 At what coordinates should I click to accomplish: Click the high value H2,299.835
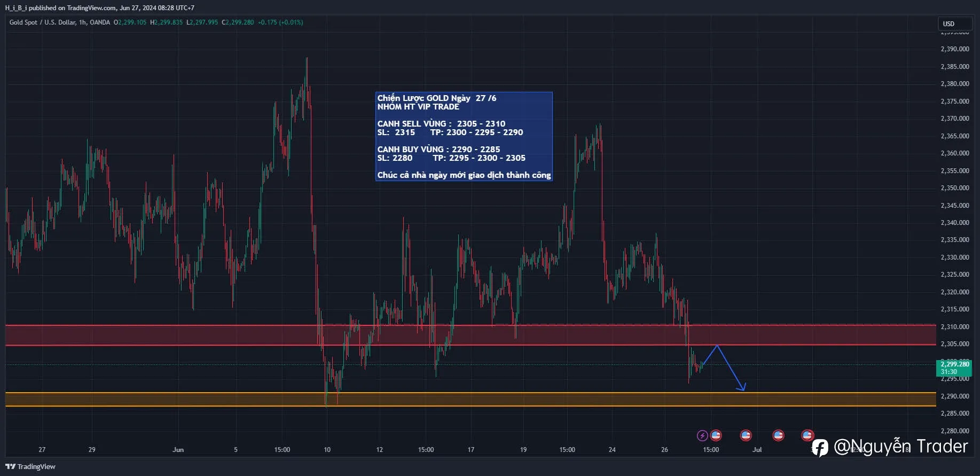coord(166,22)
